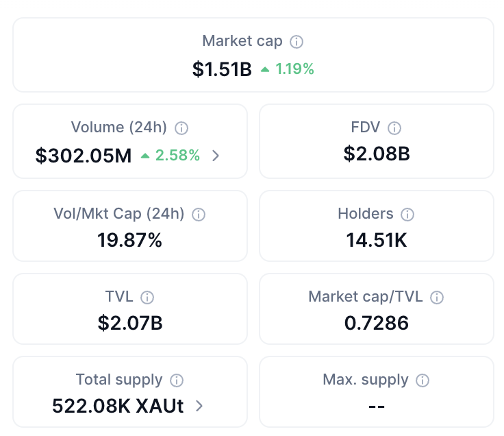This screenshot has height=436, width=504.
Task: Click the FDV info icon
Action: [x=394, y=128]
